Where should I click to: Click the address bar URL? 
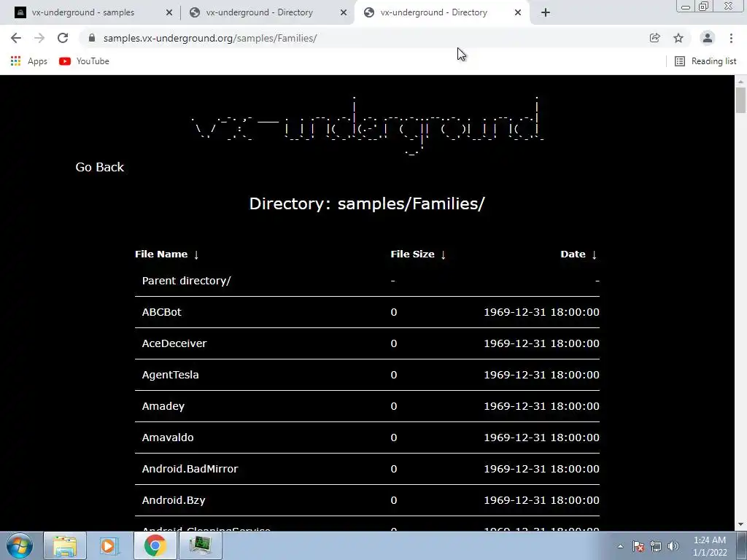[x=210, y=38]
